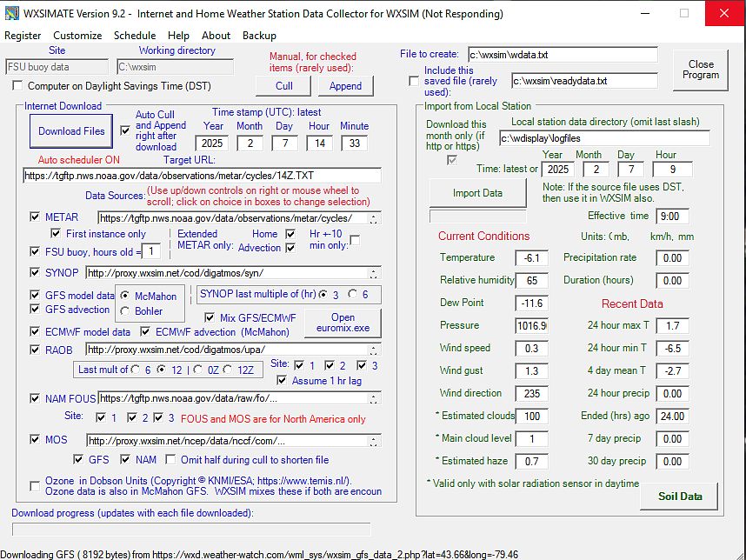Toggle MOS GFS checkbox
The image size is (746, 560).
pyautogui.click(x=78, y=460)
